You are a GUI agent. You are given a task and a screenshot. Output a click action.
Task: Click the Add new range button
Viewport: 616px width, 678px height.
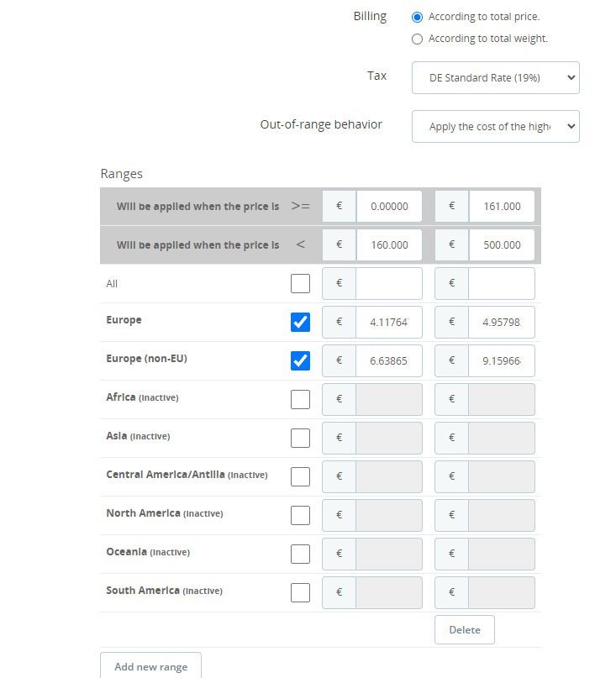[x=150, y=667]
